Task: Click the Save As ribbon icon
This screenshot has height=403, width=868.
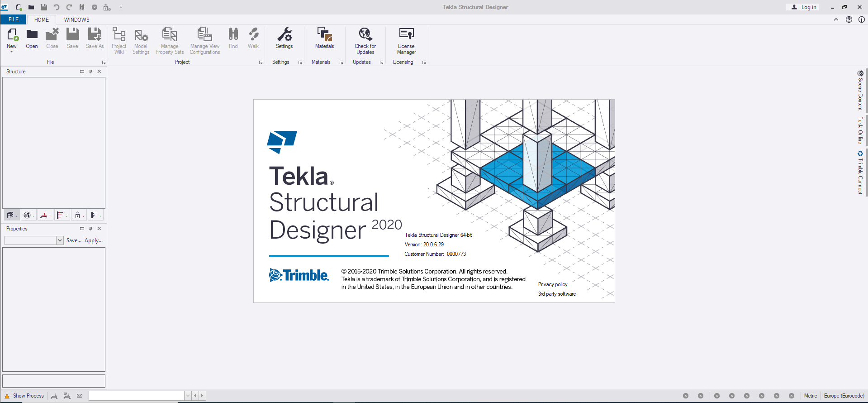Action: (x=95, y=38)
